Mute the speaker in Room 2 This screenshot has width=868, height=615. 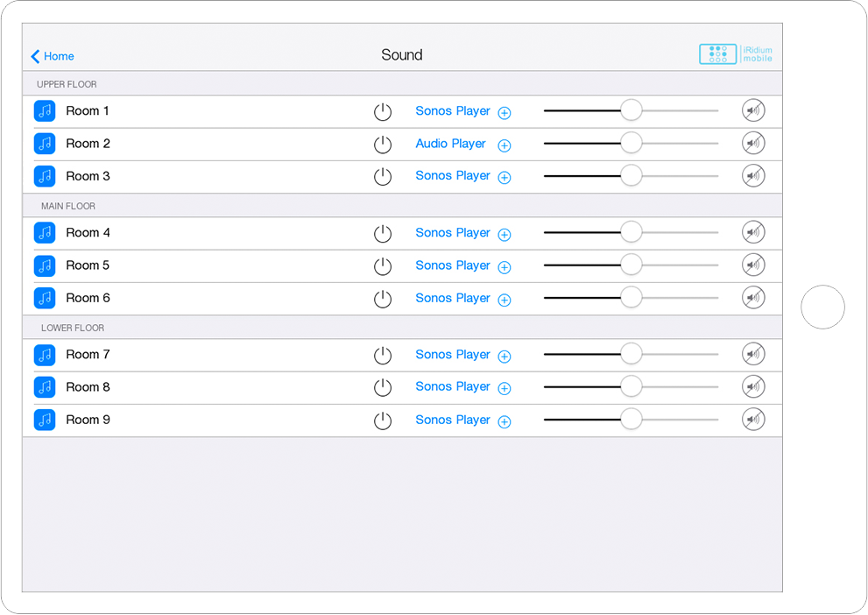coord(753,144)
